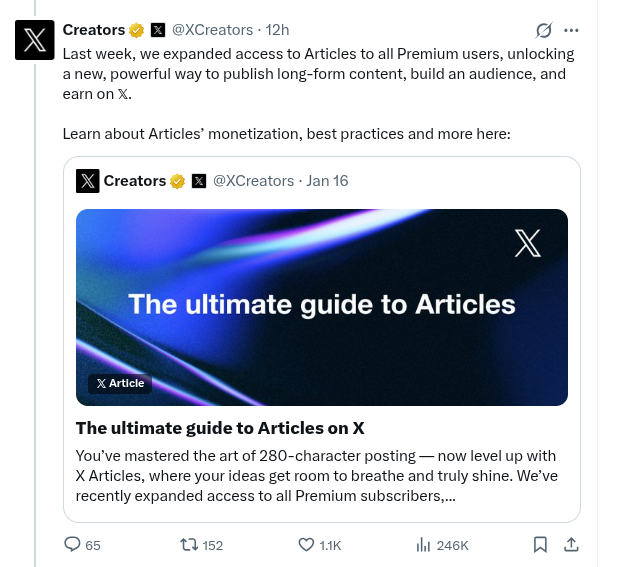Viewport: 625px width, 567px height.
Task: Click the X Article label on banner
Action: 120,383
